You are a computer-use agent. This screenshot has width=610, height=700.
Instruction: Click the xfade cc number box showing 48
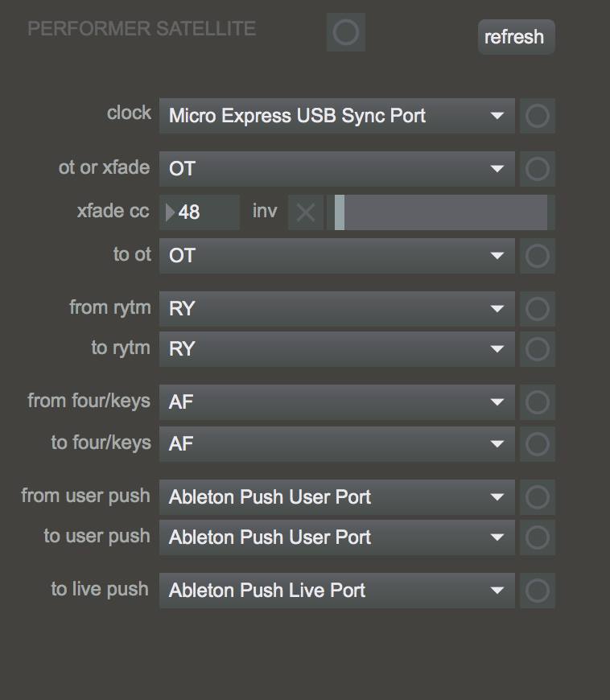point(200,212)
